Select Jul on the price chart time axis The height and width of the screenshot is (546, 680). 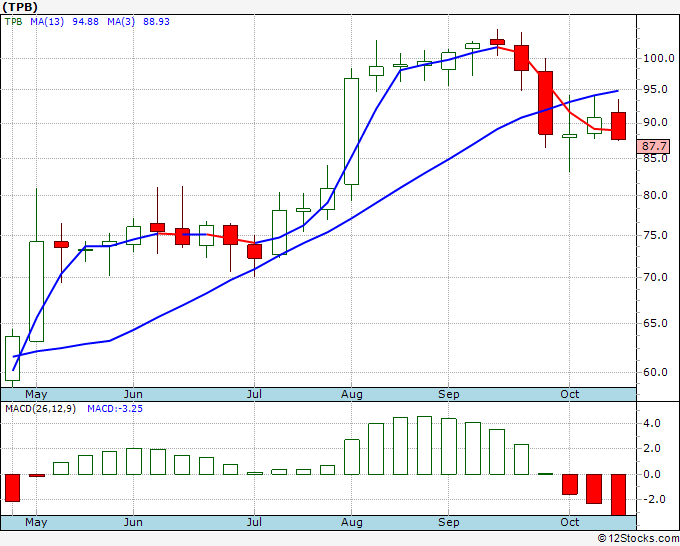254,394
